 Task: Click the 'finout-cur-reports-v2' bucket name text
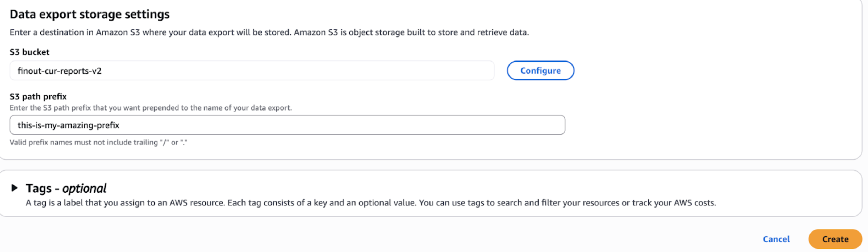coord(59,71)
